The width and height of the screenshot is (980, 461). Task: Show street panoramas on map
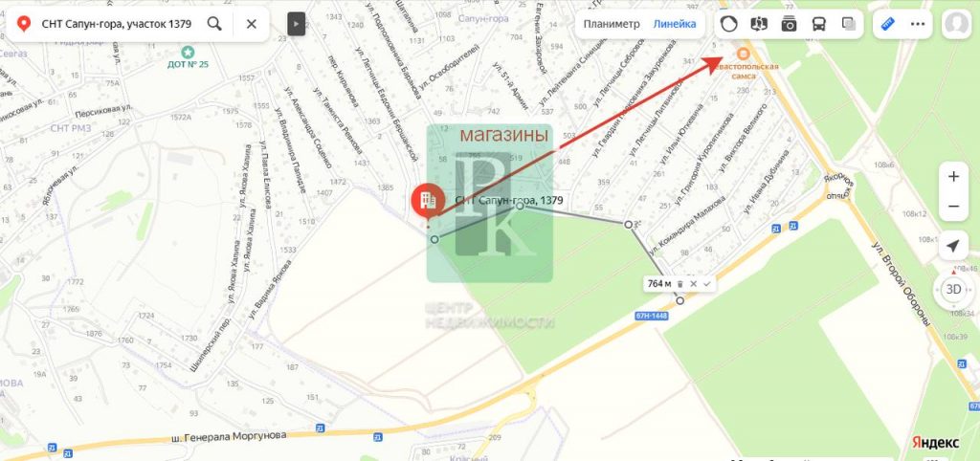(759, 24)
